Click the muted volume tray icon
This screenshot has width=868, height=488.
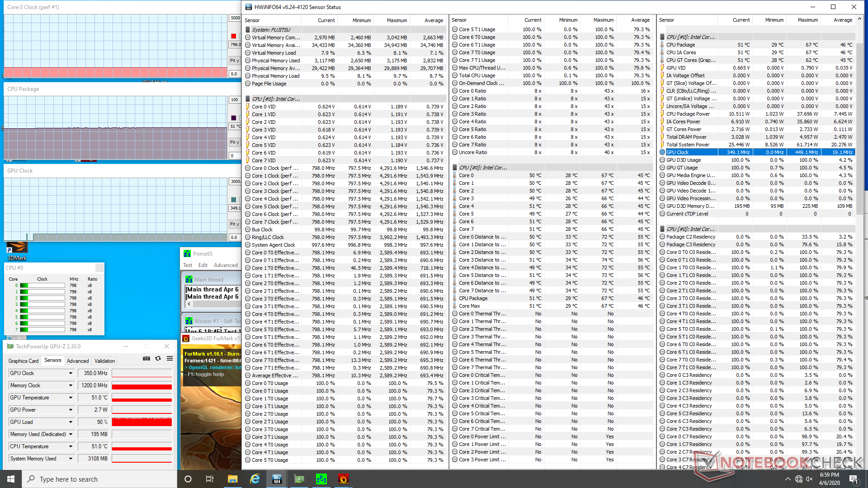point(809,479)
